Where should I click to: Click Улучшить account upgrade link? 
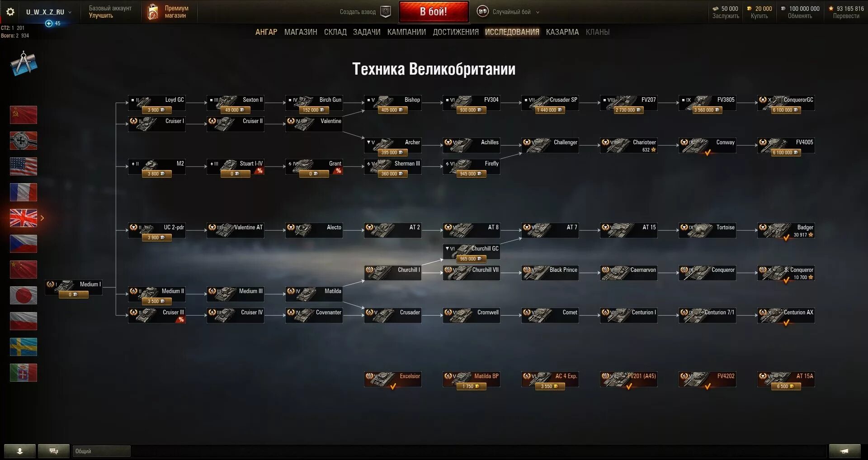pyautogui.click(x=101, y=16)
